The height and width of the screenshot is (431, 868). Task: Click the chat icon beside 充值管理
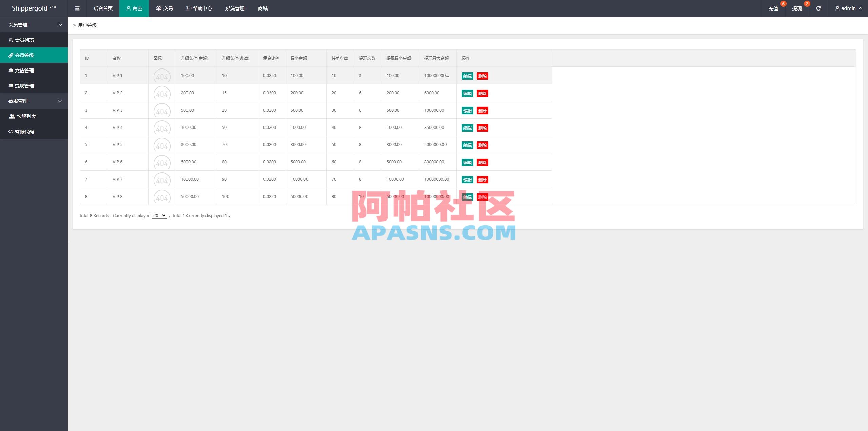tap(11, 70)
